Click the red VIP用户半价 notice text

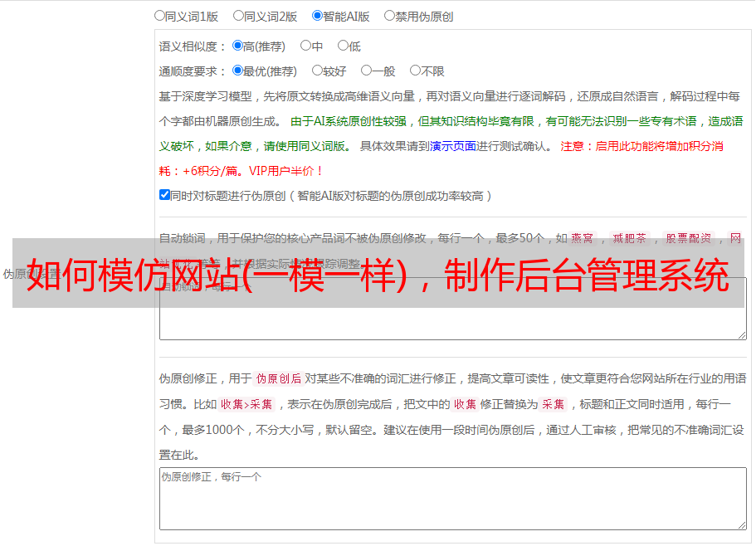click(x=285, y=171)
